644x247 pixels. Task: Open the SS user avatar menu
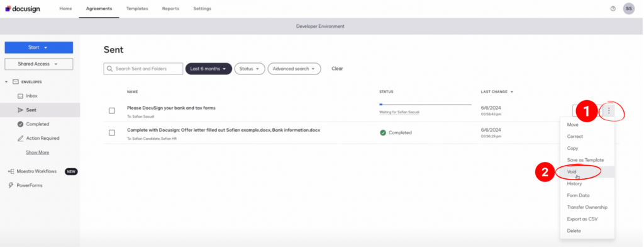click(629, 9)
